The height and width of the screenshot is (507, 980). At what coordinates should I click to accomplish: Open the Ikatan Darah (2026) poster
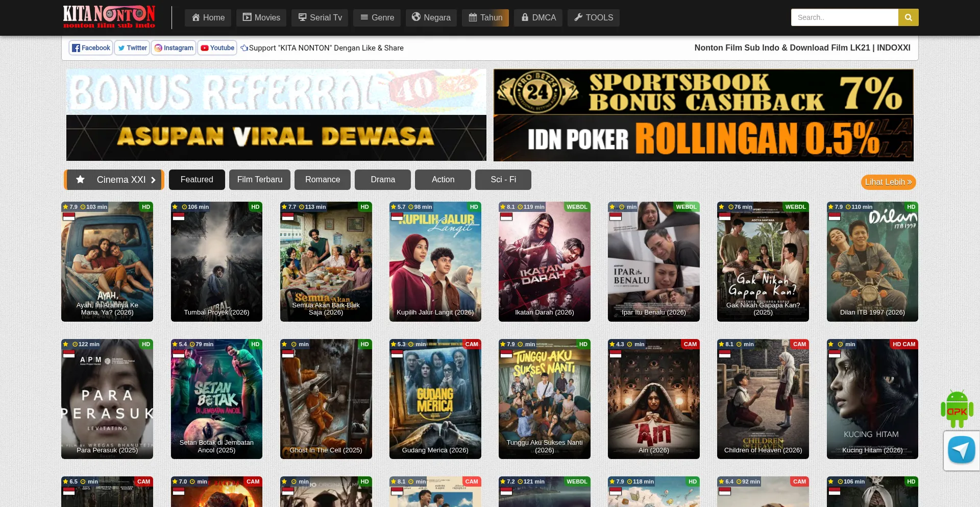click(545, 261)
